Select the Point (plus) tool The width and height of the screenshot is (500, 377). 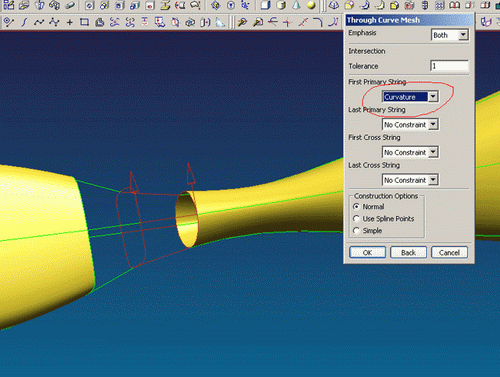click(x=69, y=22)
